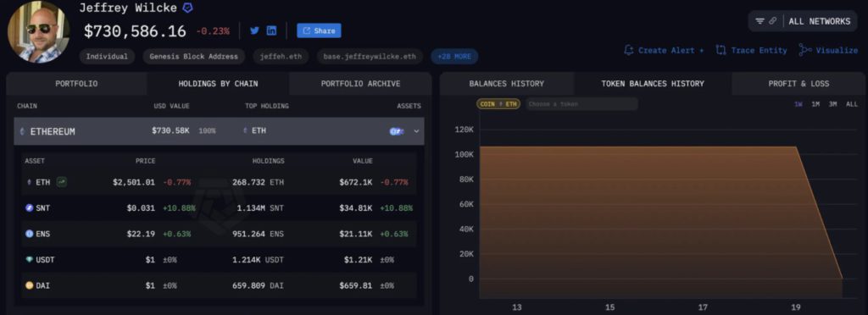Expand the +28 MORE tags
This screenshot has width=868, height=315.
coord(454,57)
